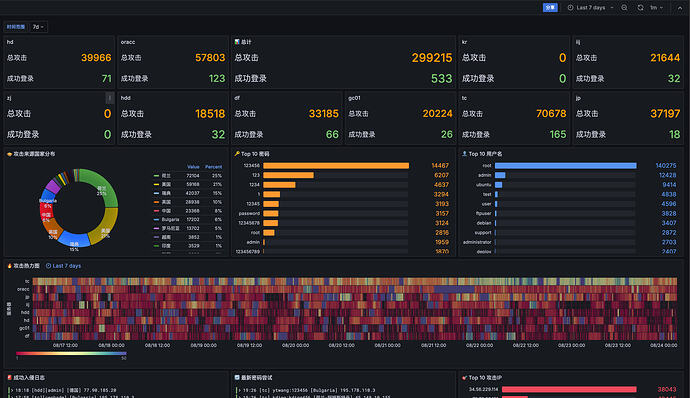Click the zoom out time range icon
This screenshot has width=690, height=398.
(x=624, y=7)
